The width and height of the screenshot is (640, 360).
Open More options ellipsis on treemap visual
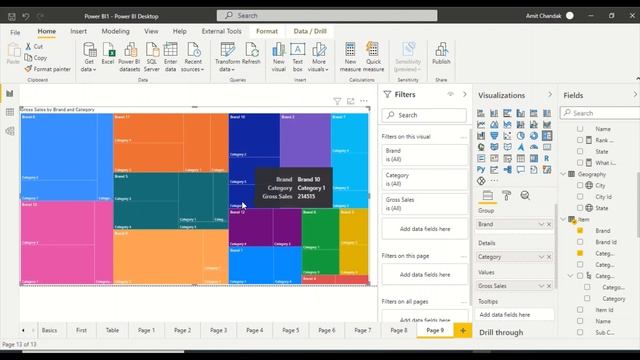point(364,101)
